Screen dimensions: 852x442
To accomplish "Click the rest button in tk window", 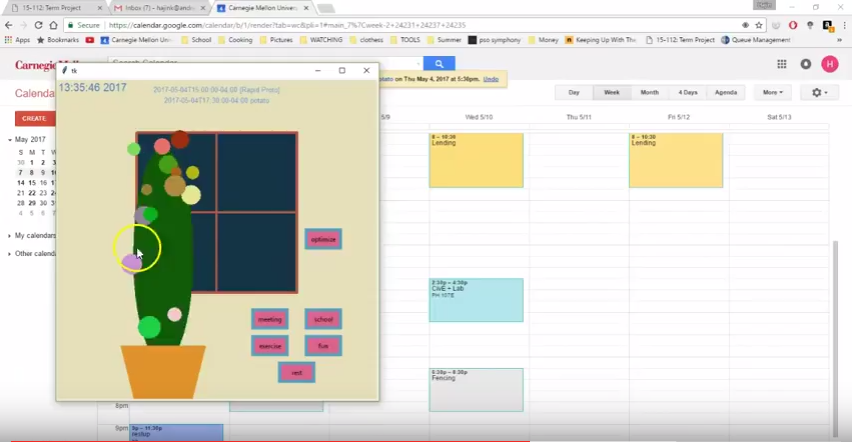I will [297, 372].
